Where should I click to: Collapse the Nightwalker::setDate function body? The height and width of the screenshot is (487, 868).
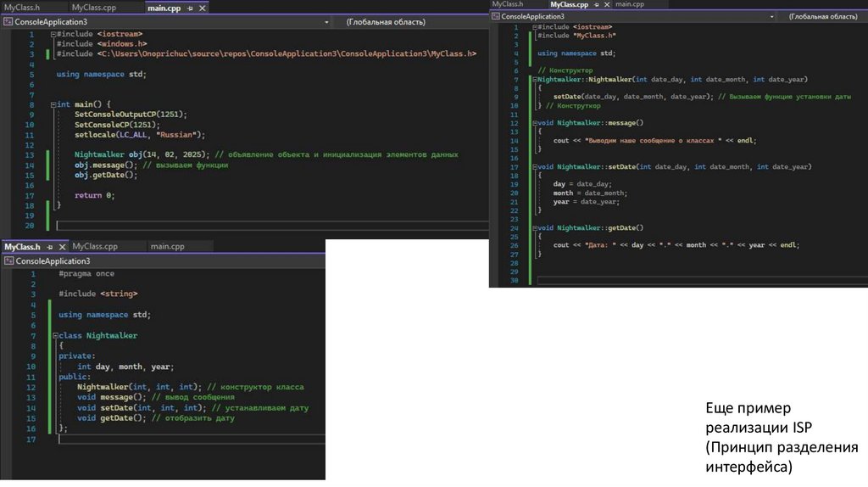[x=533, y=167]
